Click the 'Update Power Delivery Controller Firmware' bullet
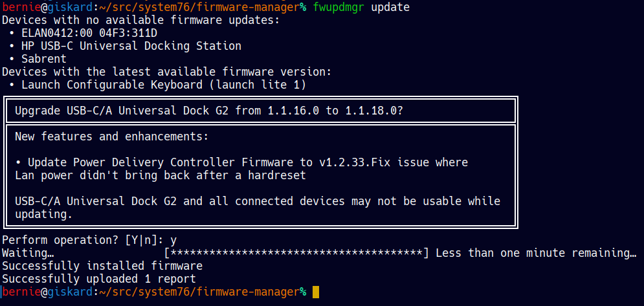The width and height of the screenshot is (644, 306). click(x=241, y=162)
